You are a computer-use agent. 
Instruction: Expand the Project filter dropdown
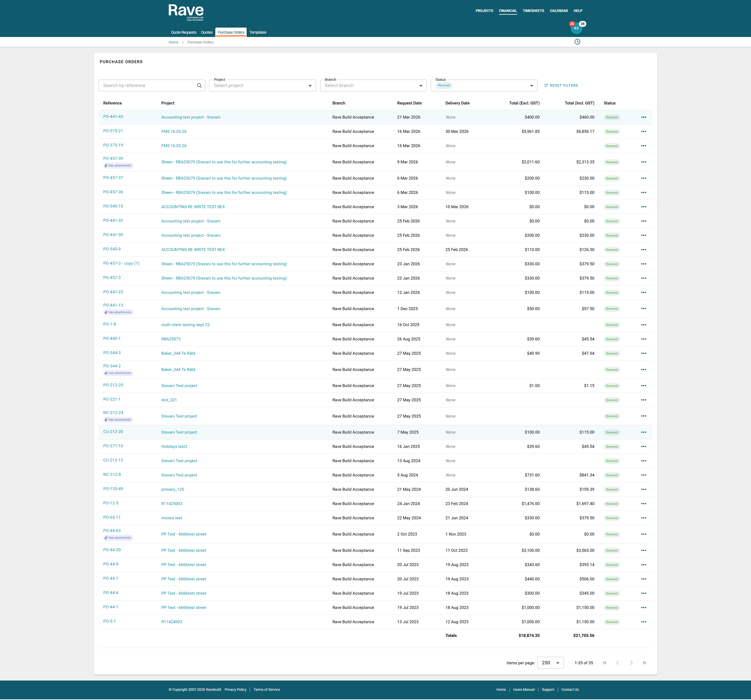[x=310, y=86]
